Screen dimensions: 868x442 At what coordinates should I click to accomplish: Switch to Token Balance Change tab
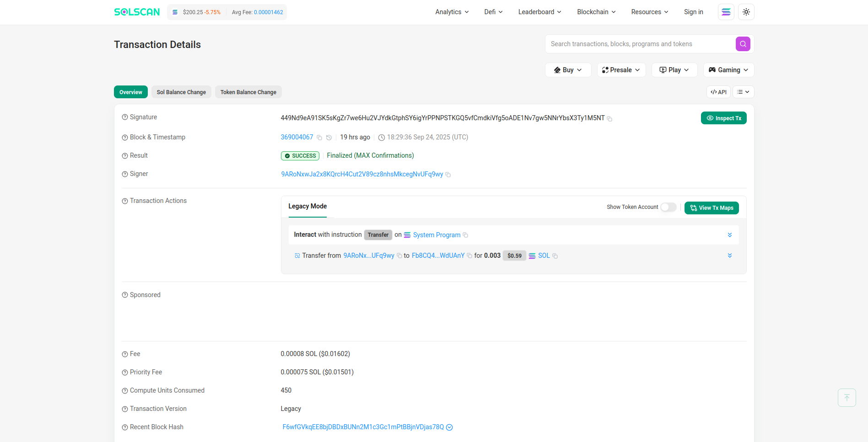pos(248,92)
